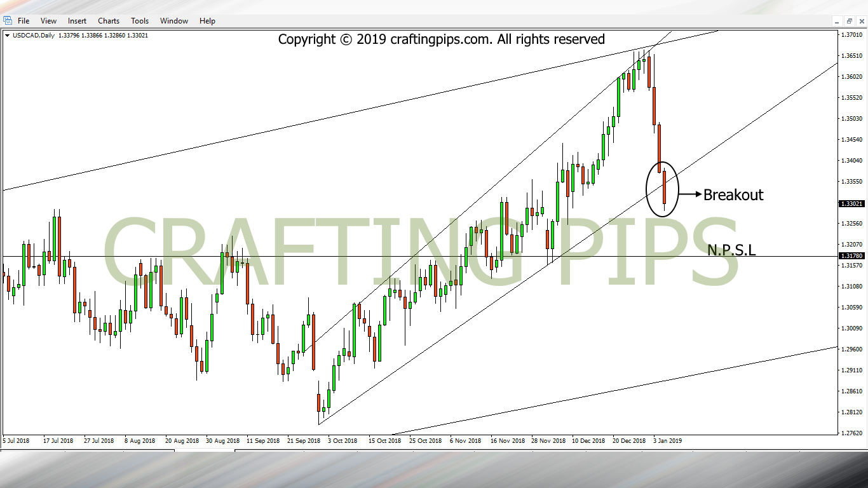Image resolution: width=868 pixels, height=488 pixels.
Task: Click the 1.31080 price scale label
Action: (x=850, y=287)
